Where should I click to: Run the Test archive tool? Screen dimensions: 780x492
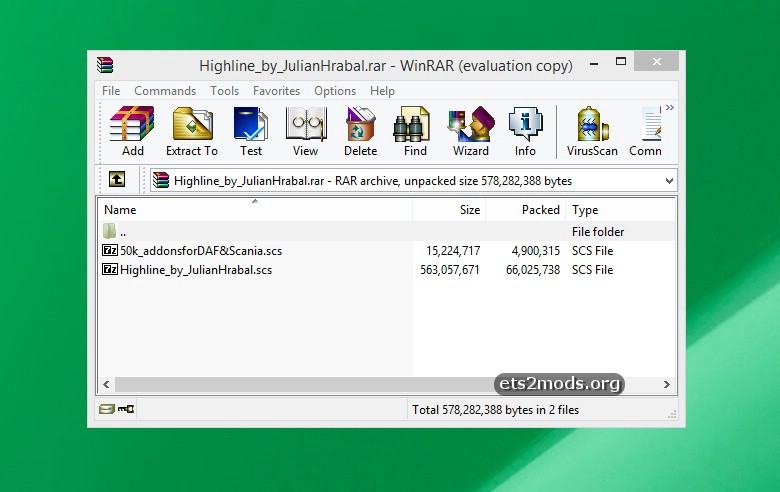pyautogui.click(x=251, y=131)
